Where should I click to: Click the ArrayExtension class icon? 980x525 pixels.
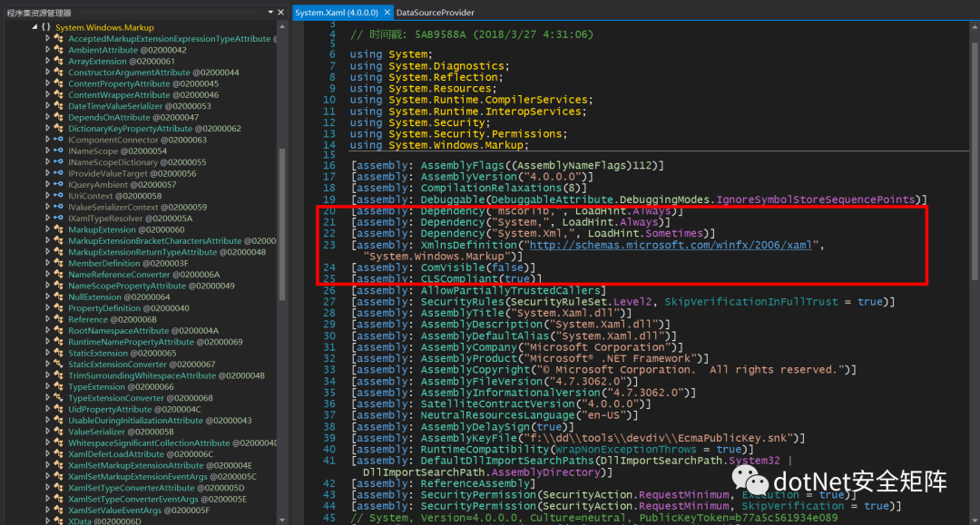click(58, 61)
